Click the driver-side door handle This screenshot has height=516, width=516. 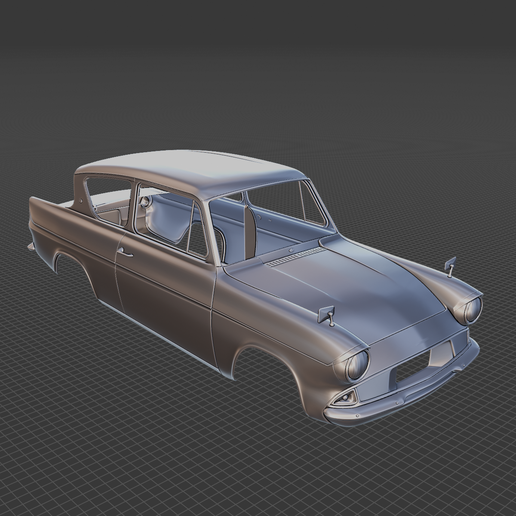pyautogui.click(x=125, y=252)
